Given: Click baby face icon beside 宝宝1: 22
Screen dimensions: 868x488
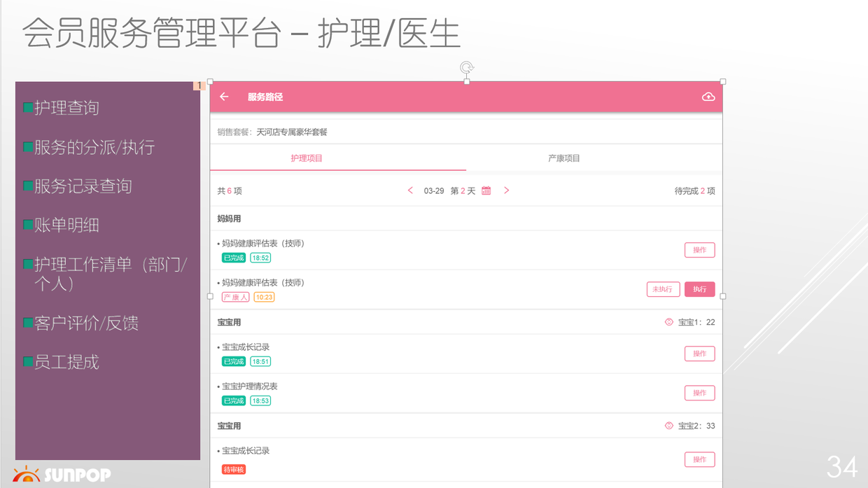Looking at the screenshot, I should click(668, 322).
